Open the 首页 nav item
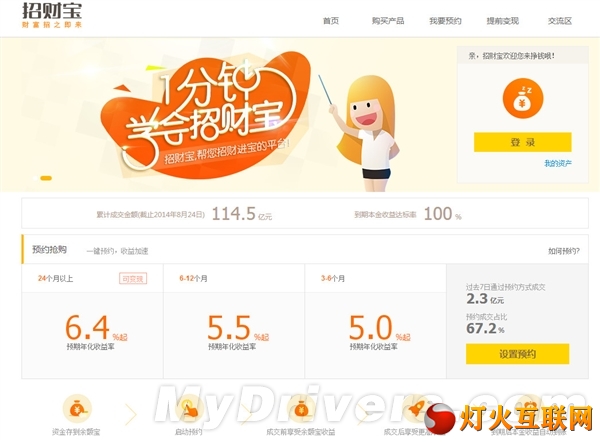Viewport: 600px width, 443px height. point(331,21)
